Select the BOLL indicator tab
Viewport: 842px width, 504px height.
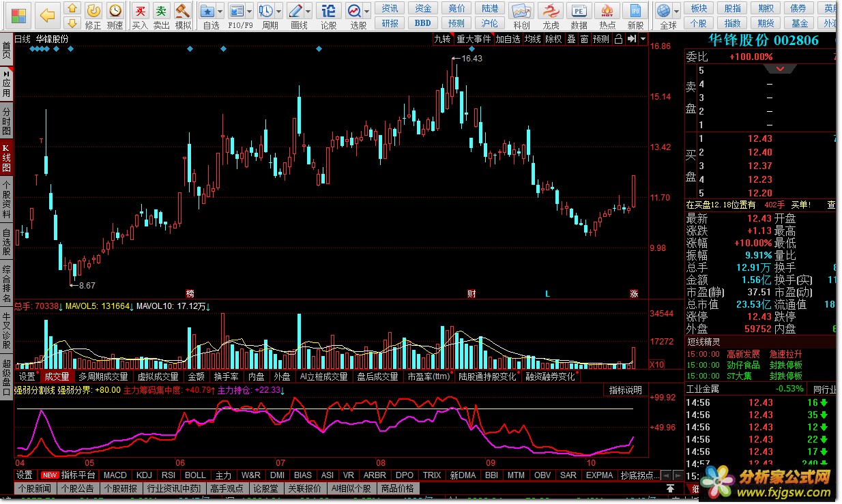[195, 475]
